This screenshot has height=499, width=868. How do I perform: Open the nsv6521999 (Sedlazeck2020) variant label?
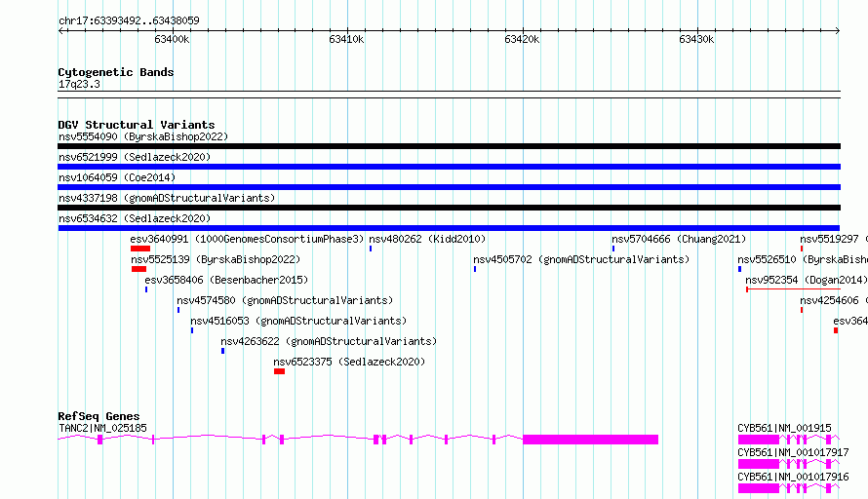(135, 157)
